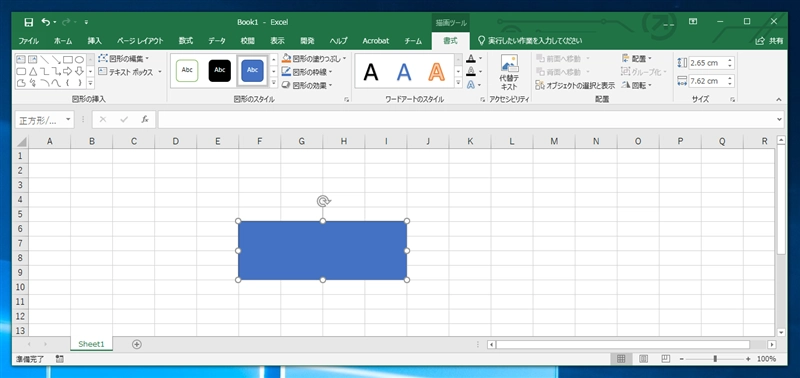Apply the orange outlined WordArt A style
The height and width of the screenshot is (378, 800).
pyautogui.click(x=437, y=72)
